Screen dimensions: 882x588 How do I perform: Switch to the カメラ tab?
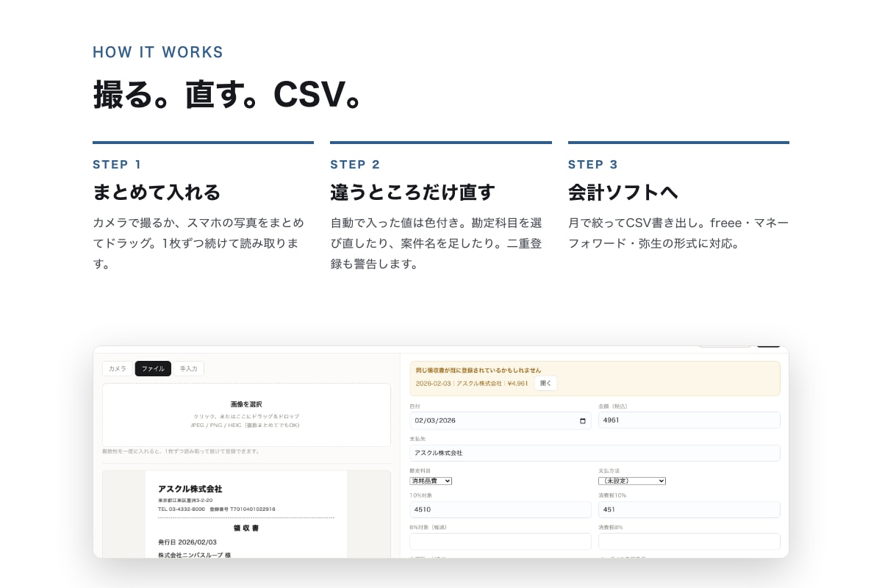click(x=118, y=368)
